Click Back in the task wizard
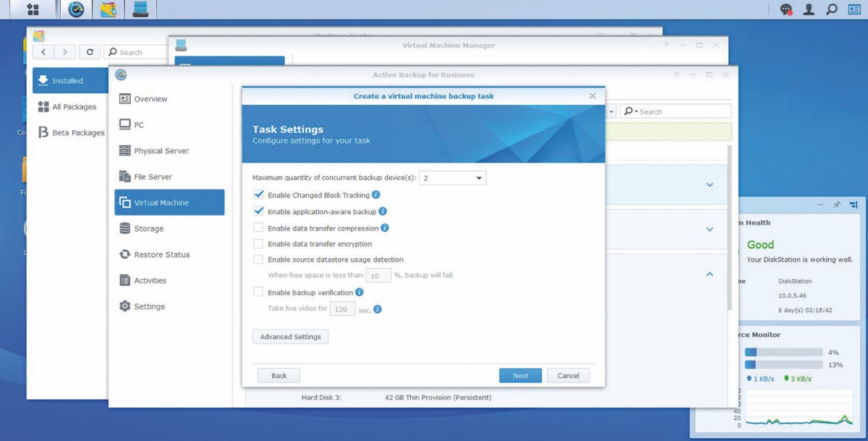868x441 pixels. [x=279, y=376]
